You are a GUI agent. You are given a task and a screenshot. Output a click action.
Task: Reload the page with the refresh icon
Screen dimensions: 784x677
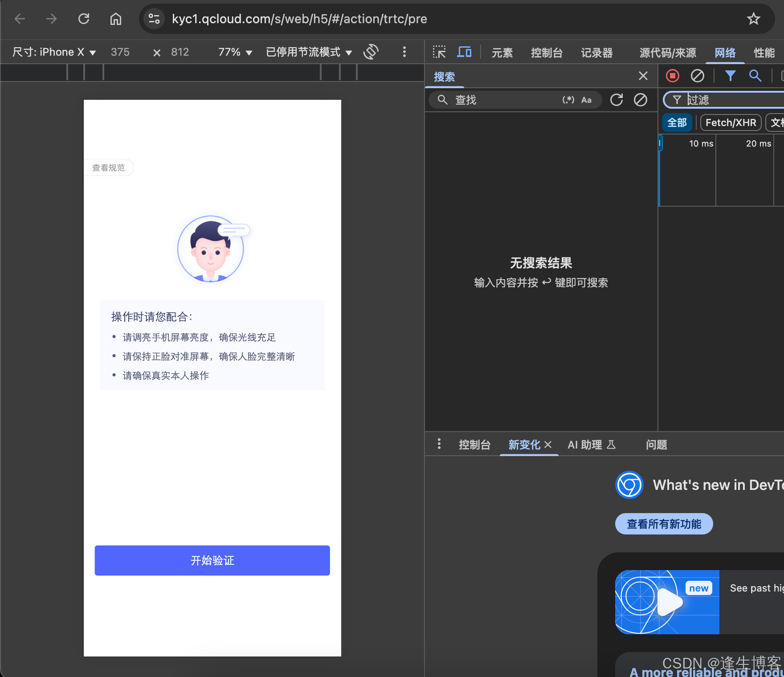point(84,19)
